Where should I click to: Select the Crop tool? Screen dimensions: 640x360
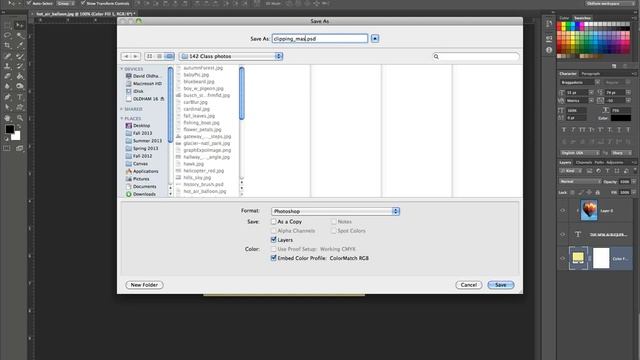point(7,45)
